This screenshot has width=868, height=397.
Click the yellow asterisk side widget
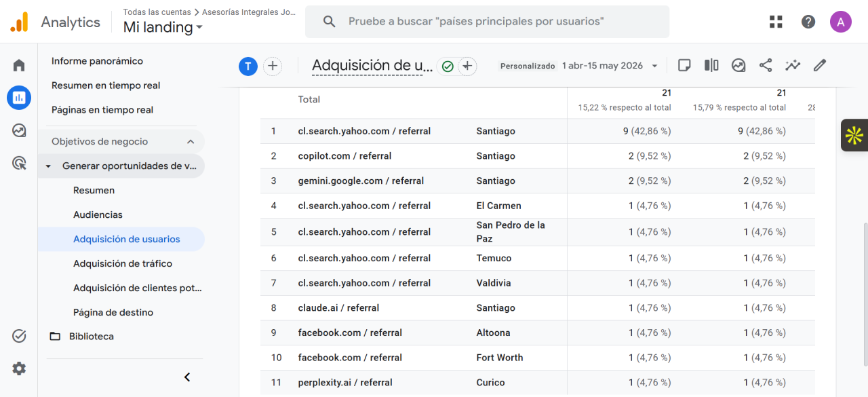(x=854, y=136)
